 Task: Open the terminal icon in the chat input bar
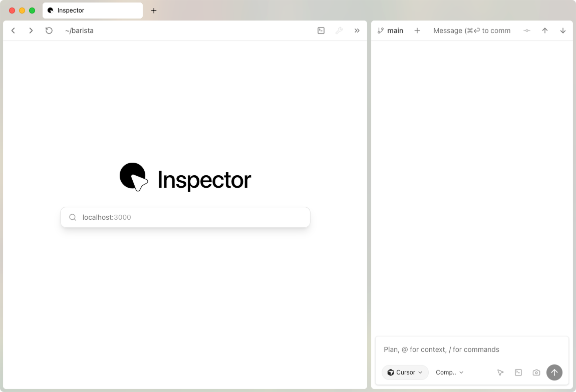pyautogui.click(x=518, y=372)
